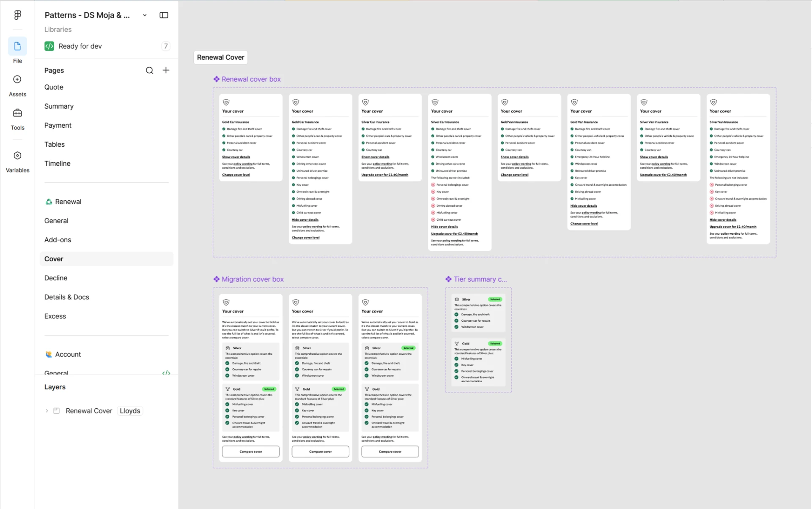Expand the Renewal Cover layer arrow
This screenshot has height=509, width=812.
(x=47, y=411)
